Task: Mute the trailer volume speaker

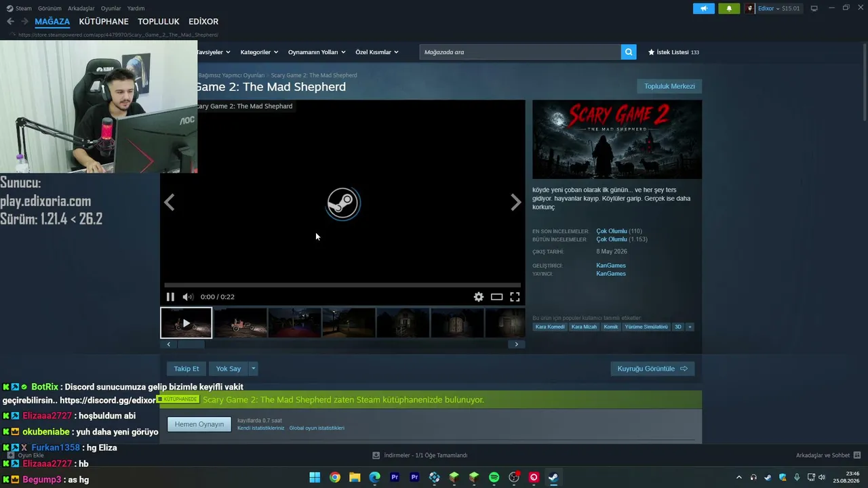Action: pos(188,297)
